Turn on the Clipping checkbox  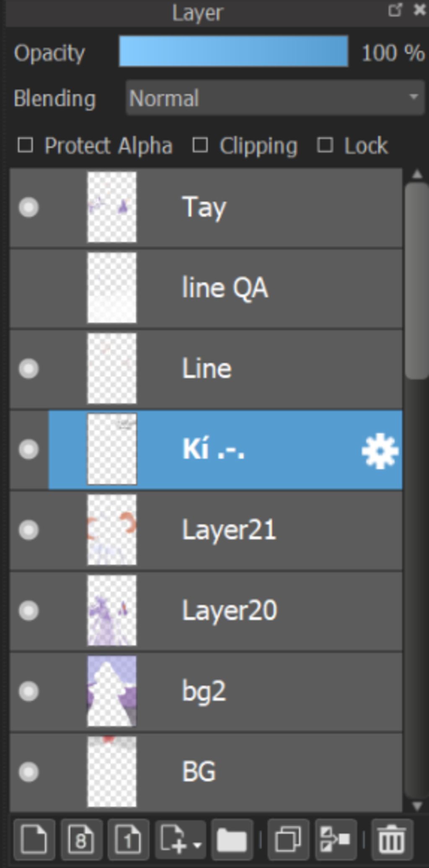pos(200,146)
